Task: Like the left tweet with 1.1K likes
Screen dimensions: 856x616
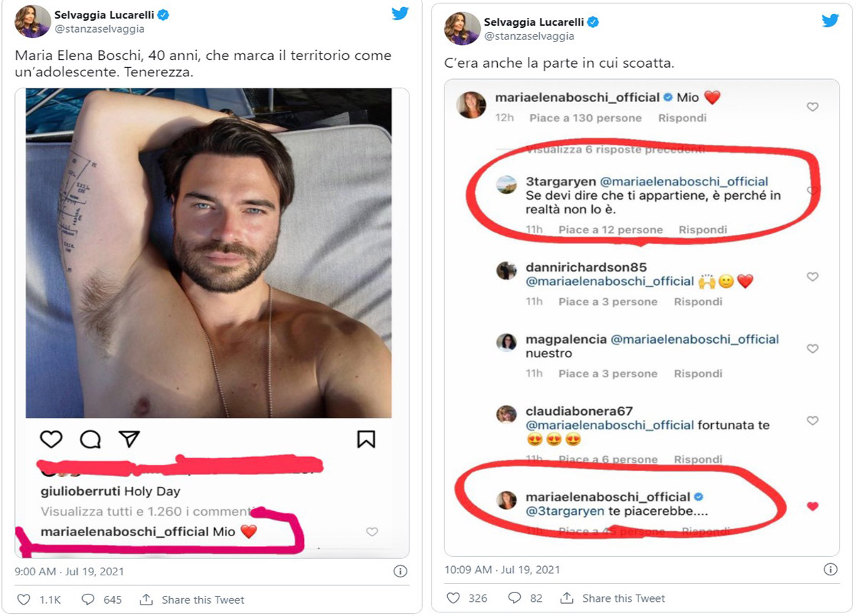Action: click(x=24, y=600)
